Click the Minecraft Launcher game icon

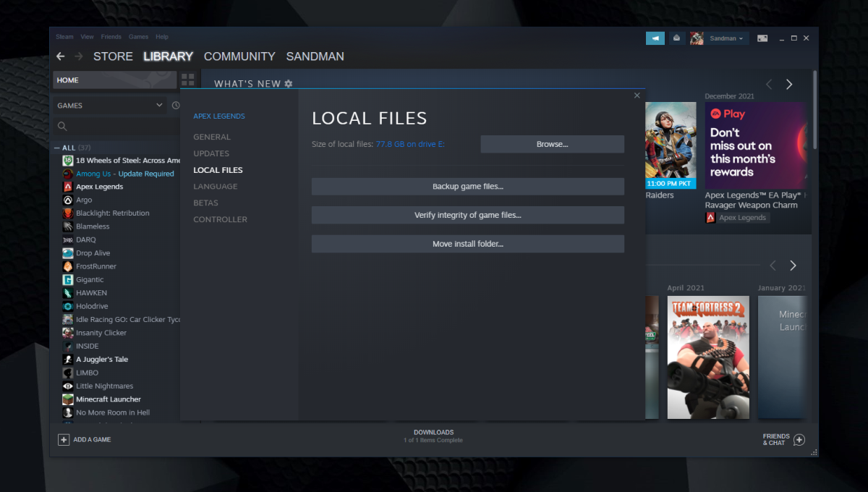click(68, 399)
